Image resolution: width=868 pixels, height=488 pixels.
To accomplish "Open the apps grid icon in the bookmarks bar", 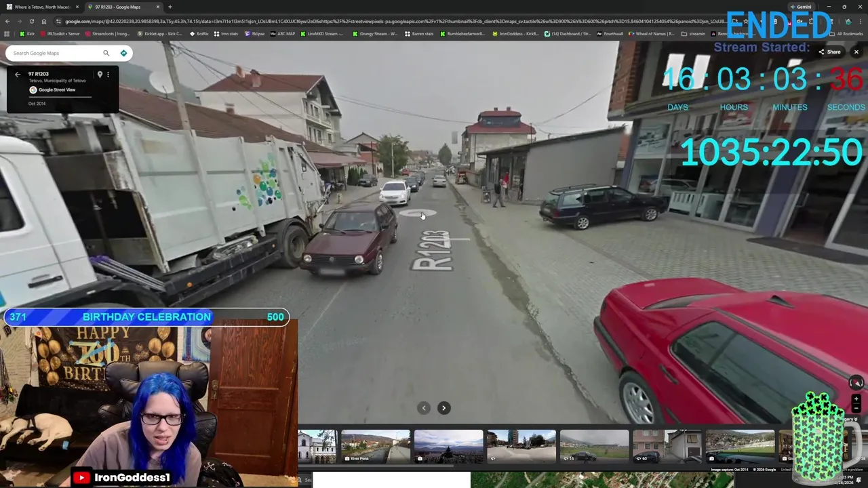I will tap(7, 34).
